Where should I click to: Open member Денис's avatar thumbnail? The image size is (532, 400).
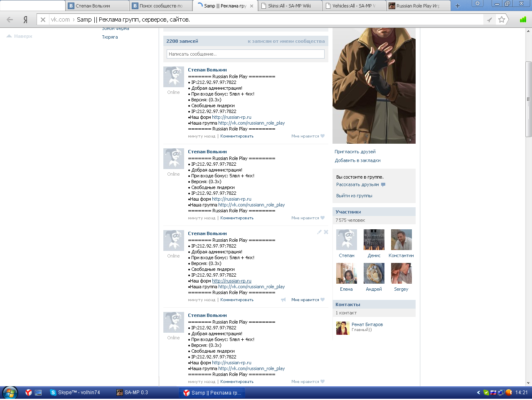(x=374, y=240)
